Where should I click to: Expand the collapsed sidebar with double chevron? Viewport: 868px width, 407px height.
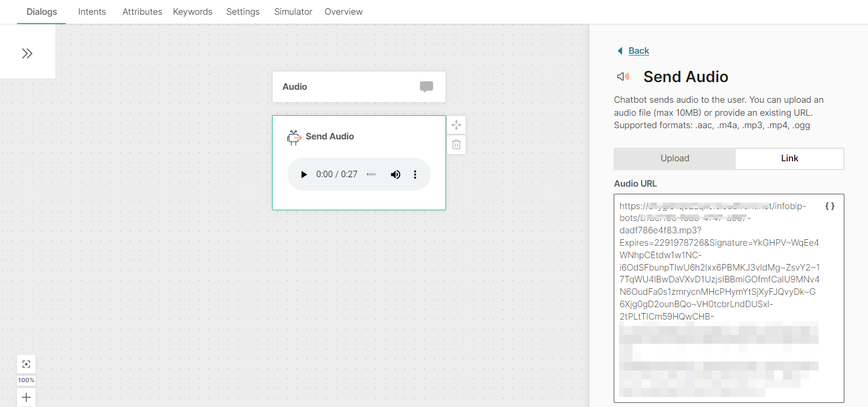[27, 54]
